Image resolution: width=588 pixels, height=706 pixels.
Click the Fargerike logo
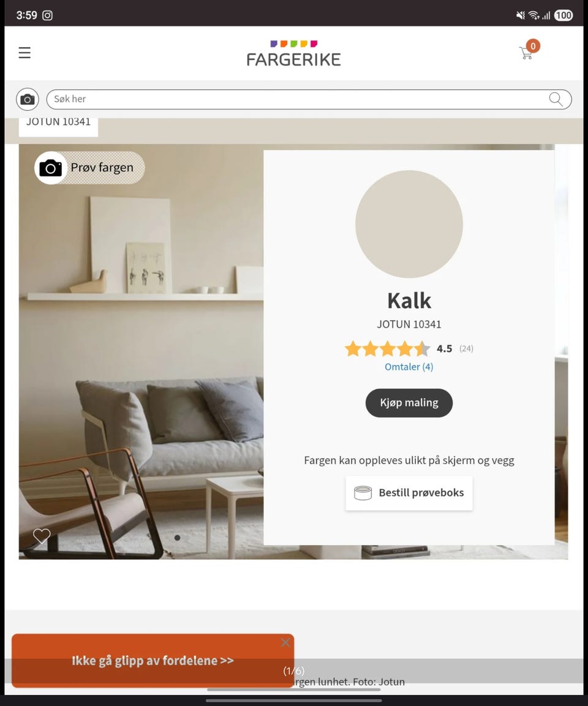293,53
